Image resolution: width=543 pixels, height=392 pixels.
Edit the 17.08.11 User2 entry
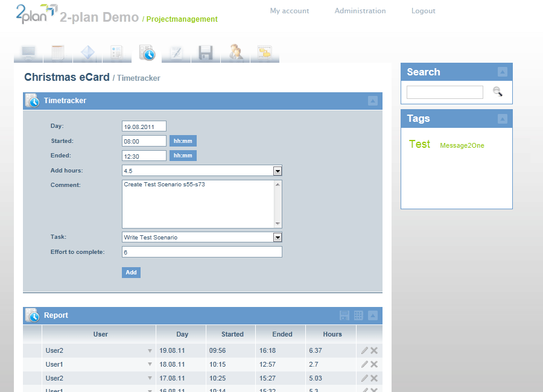click(x=364, y=378)
